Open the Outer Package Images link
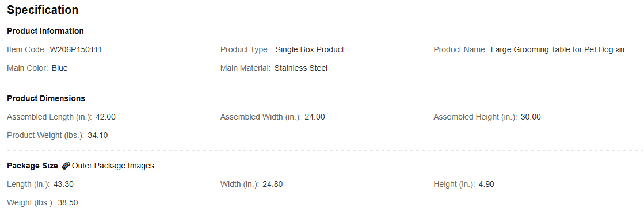The image size is (644, 211). coord(113,166)
